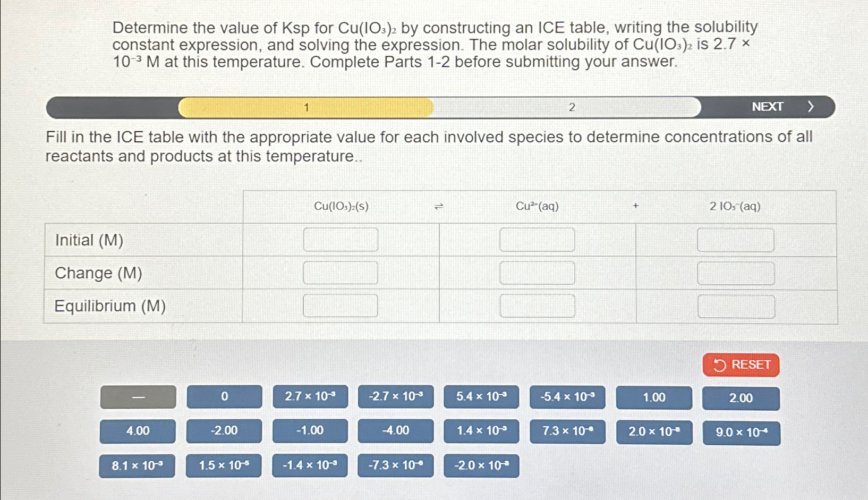The height and width of the screenshot is (500, 868).
Task: Select the 1.00 answer tile
Action: coord(654,397)
